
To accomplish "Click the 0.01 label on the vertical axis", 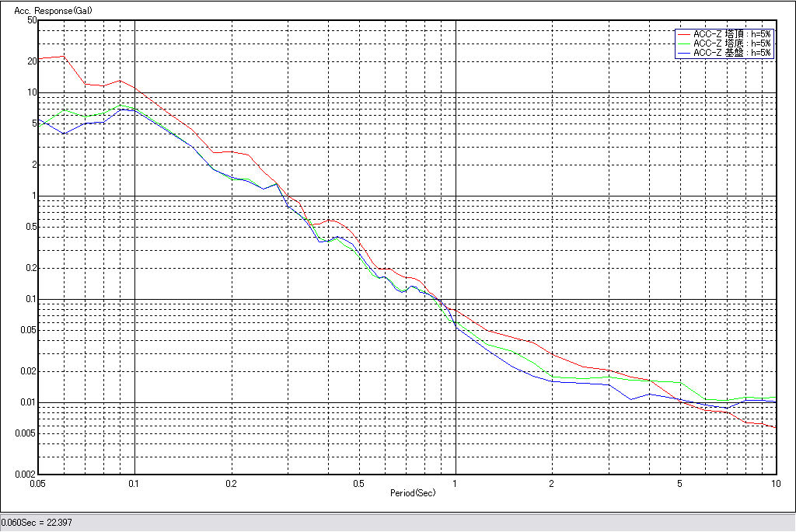I will [28, 402].
